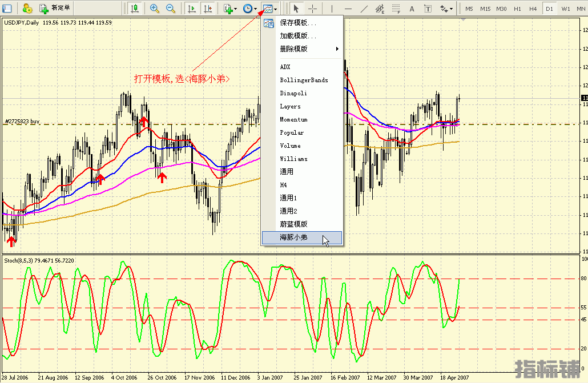Select the text label tool
Viewport: 588px width, 383px height.
click(412, 9)
